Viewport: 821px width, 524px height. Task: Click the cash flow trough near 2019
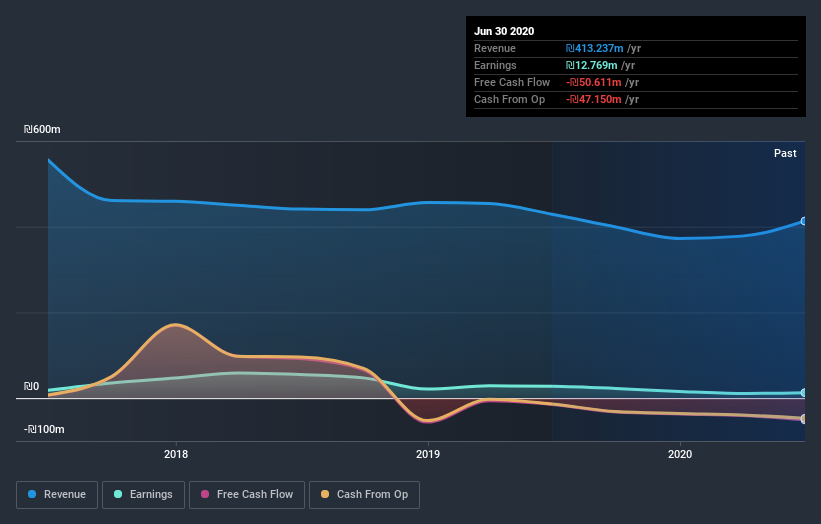tap(428, 421)
